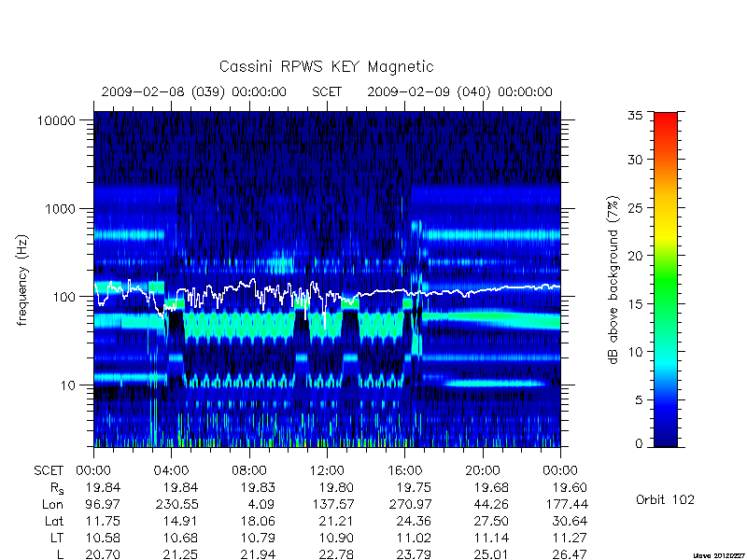Click the latitude value "27.50"
Image resolution: width=747 pixels, height=560 pixels.
click(492, 522)
